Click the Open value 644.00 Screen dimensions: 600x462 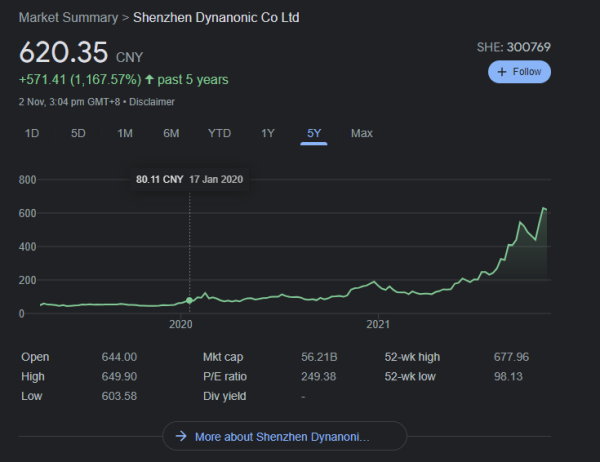(119, 357)
